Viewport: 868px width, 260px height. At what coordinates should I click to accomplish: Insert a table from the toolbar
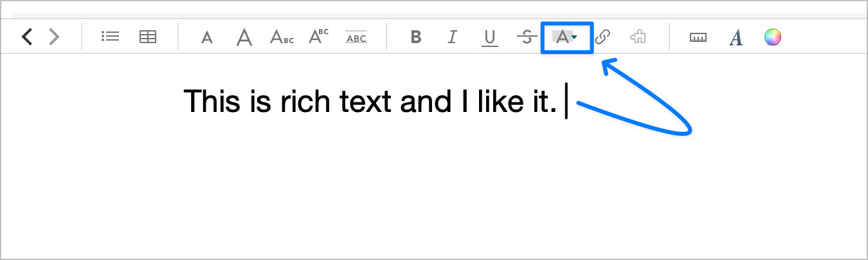tap(148, 37)
